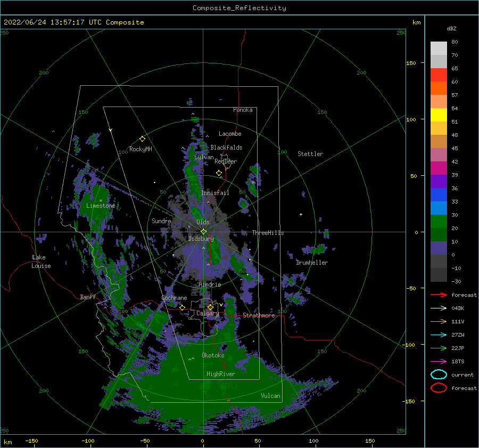Click the Innisfail city label
This screenshot has width=479, height=448.
click(215, 193)
